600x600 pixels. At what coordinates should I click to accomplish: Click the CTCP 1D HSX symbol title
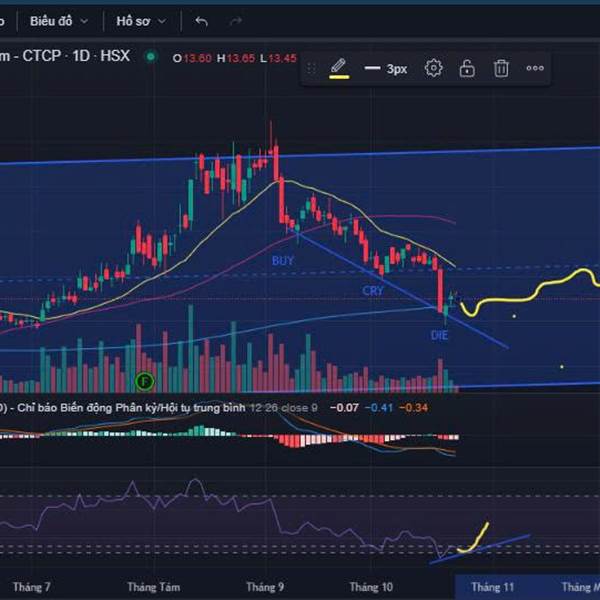[65, 56]
